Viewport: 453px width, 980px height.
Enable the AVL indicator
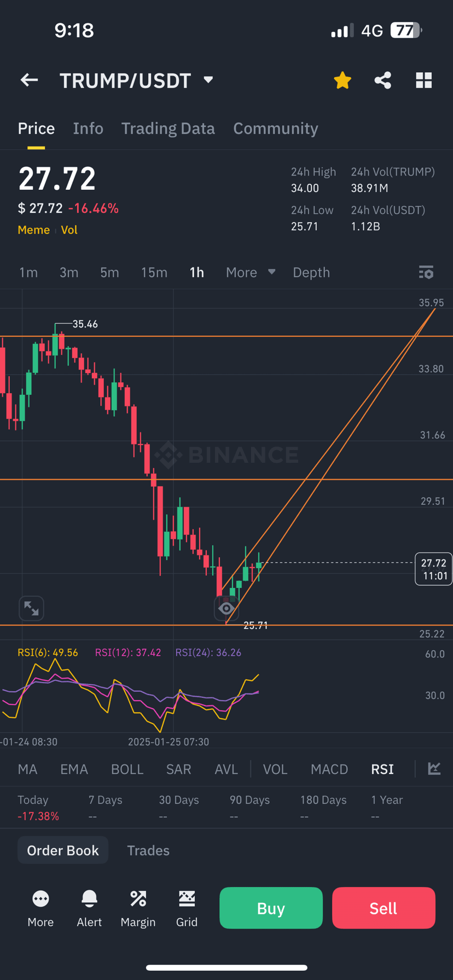pos(226,769)
